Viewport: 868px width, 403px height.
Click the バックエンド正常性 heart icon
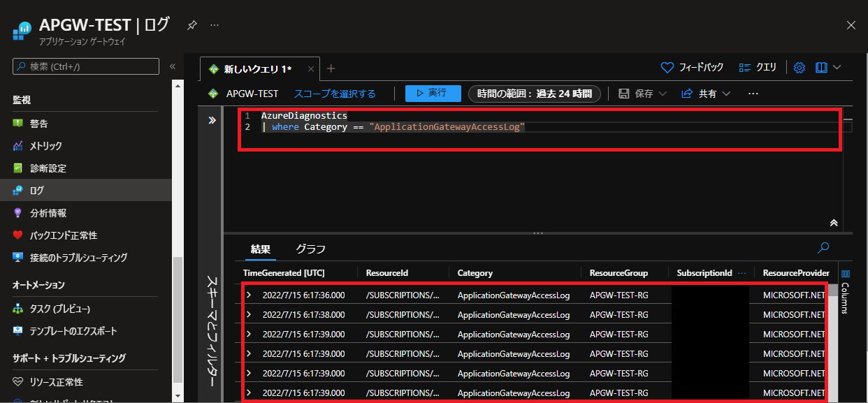pyautogui.click(x=18, y=235)
